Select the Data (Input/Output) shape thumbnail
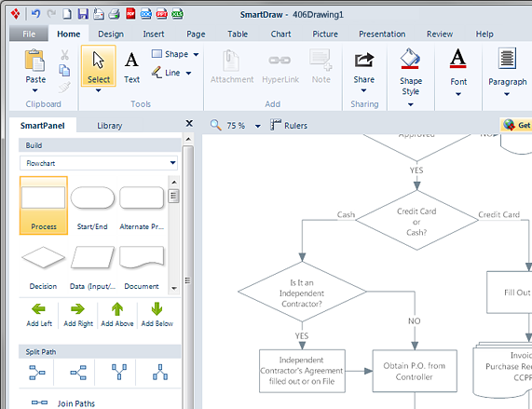Viewport: 532px width, 409px height. 92,267
